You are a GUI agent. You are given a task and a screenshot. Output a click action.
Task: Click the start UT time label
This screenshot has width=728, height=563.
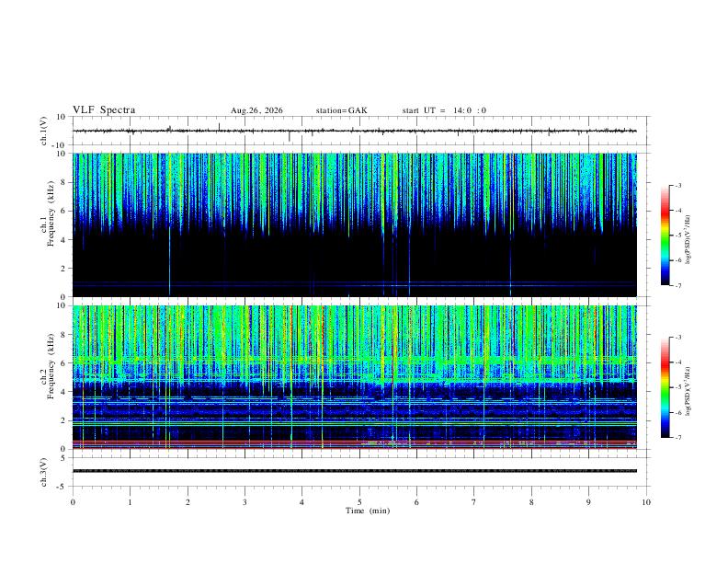pyautogui.click(x=444, y=110)
